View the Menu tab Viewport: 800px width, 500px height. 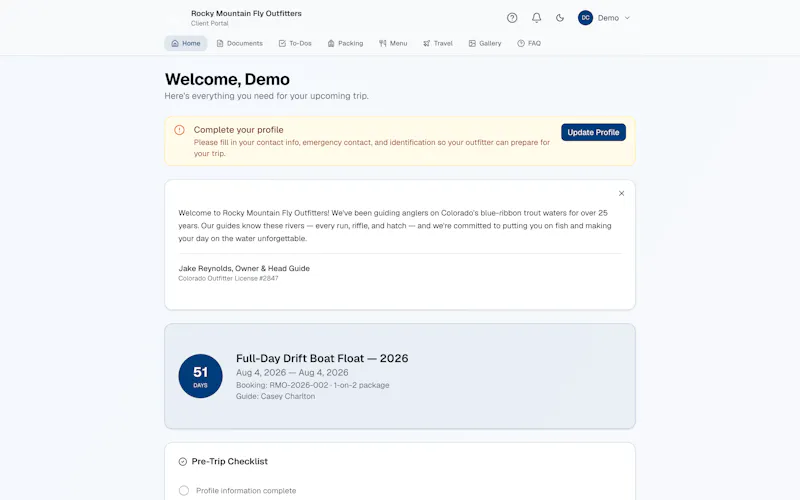pyautogui.click(x=393, y=43)
